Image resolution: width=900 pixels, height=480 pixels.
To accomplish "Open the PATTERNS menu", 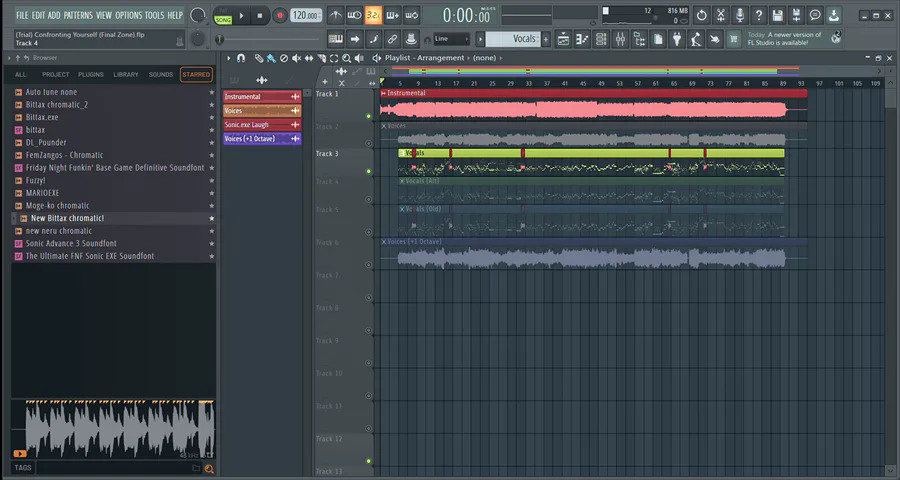I will coord(78,15).
